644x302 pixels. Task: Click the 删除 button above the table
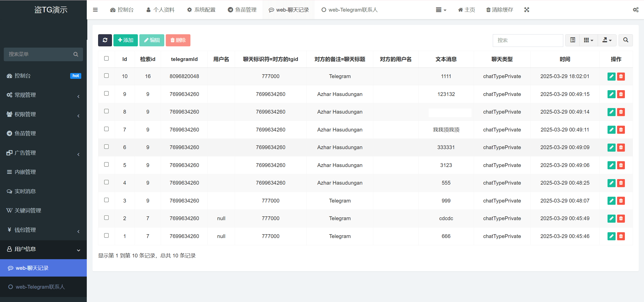coord(178,40)
